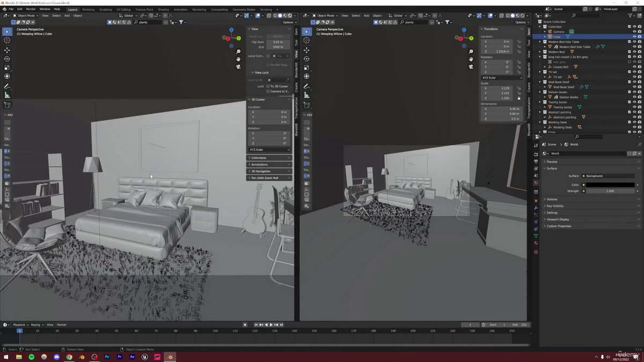
Task: Click the blue Z axis gizmo in left viewport
Action: (231, 31)
